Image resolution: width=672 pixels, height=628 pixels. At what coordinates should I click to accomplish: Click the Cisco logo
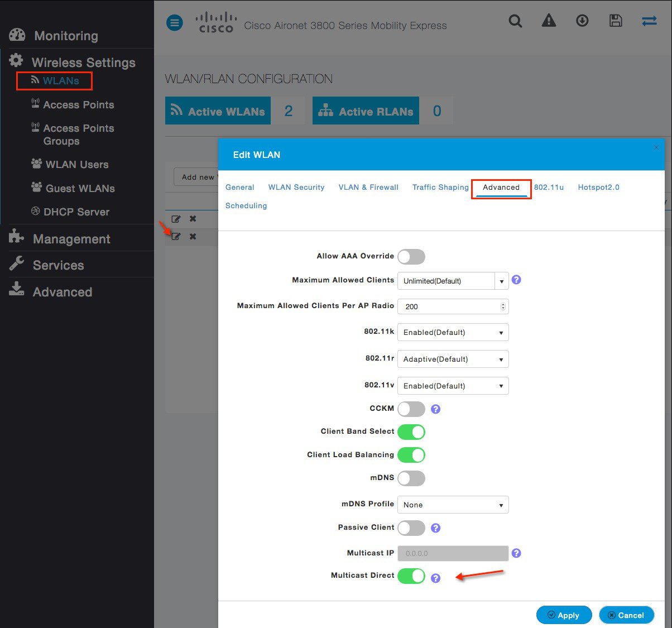216,23
